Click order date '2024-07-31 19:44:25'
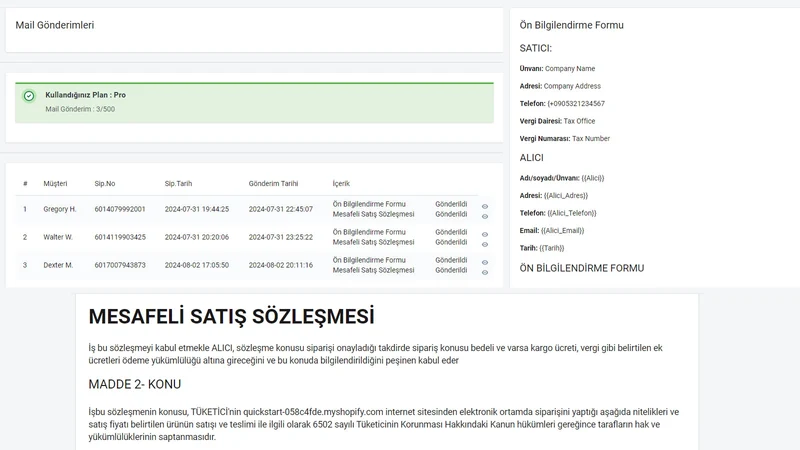 [197, 209]
